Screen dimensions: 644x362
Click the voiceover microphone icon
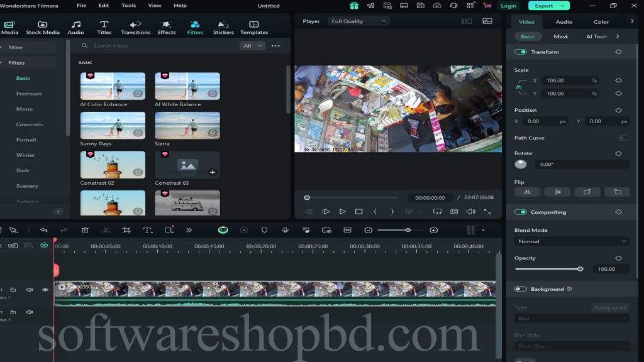pos(285,231)
